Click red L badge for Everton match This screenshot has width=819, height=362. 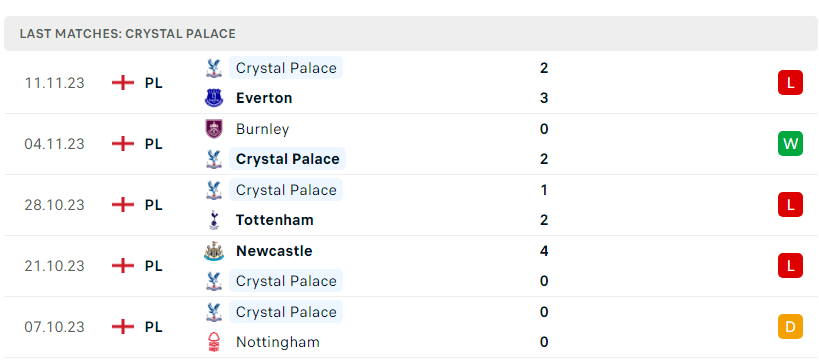click(790, 83)
